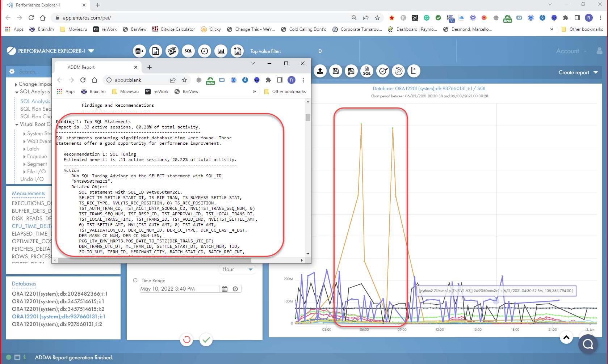Open SQL Analysis in the sidebar
This screenshot has width=608, height=364.
point(35,101)
